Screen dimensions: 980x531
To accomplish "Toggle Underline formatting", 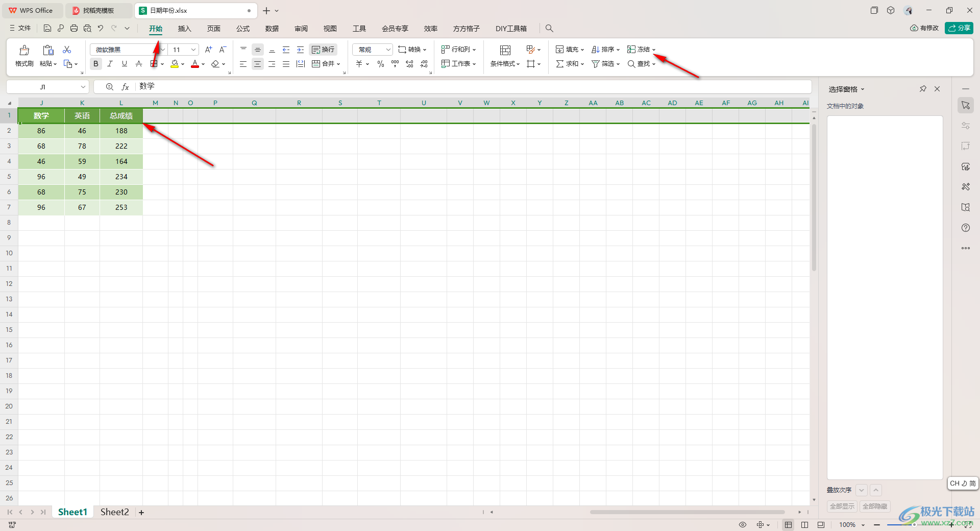I will [124, 64].
